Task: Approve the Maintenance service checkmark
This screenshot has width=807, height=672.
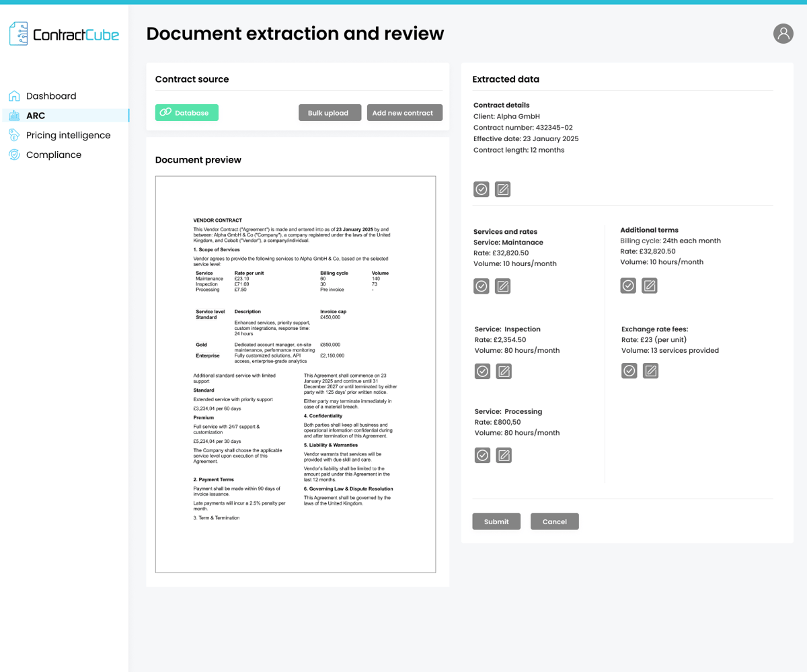Action: 481,286
